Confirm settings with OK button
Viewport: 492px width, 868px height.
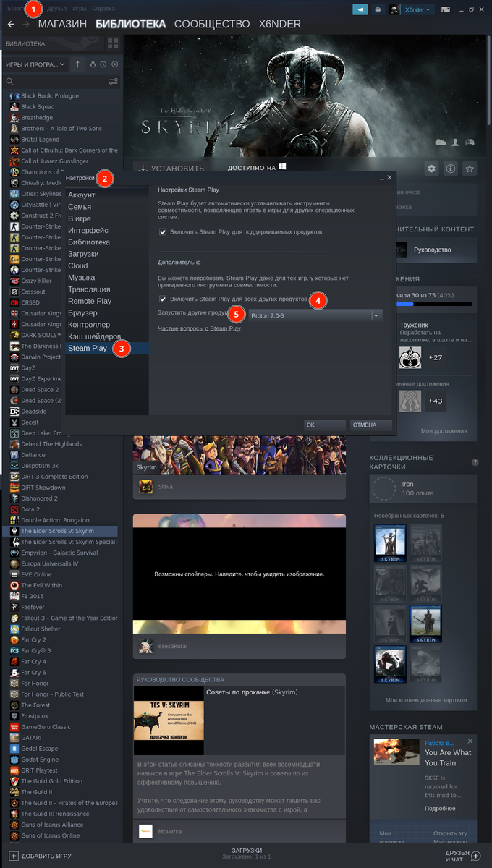[x=325, y=425]
